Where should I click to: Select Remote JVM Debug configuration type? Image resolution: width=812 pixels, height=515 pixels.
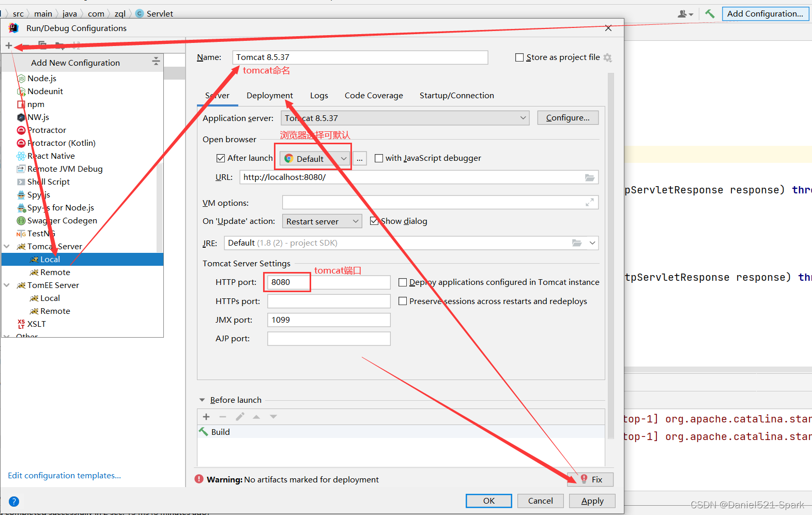pyautogui.click(x=65, y=169)
